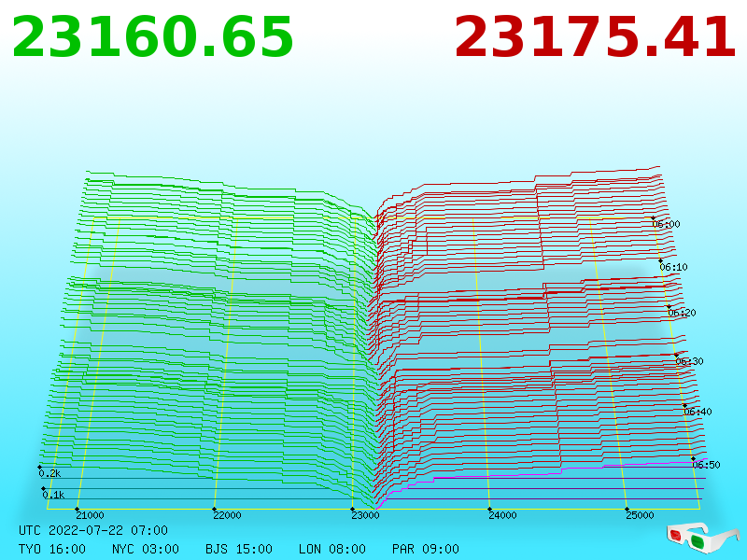
Task: Click the 25000 price axis label
Action: click(x=640, y=515)
